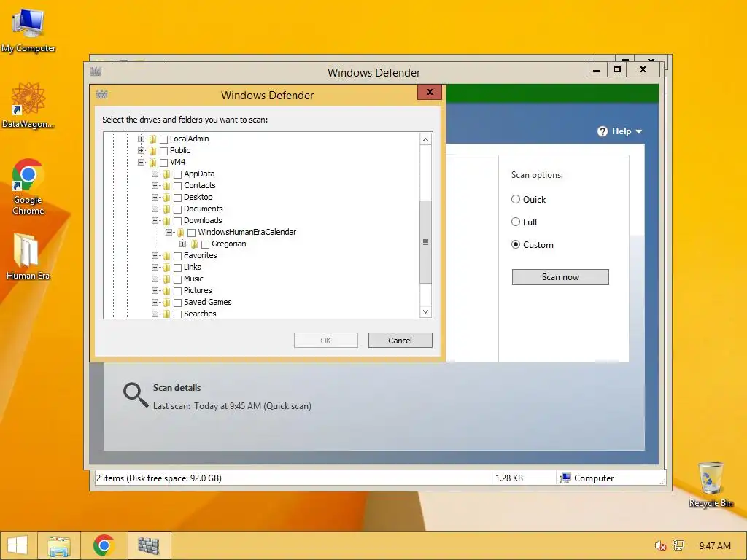
Task: Click the taskbar clock showing 9:47 AM
Action: click(715, 545)
